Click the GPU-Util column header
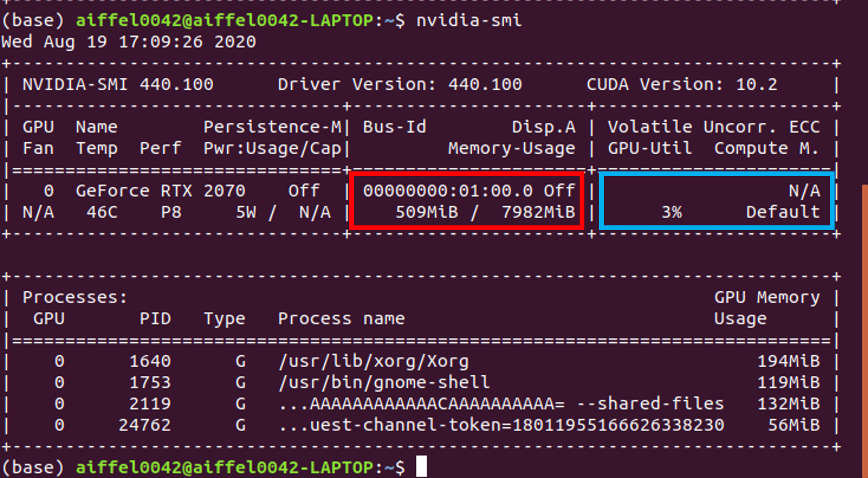 point(650,149)
